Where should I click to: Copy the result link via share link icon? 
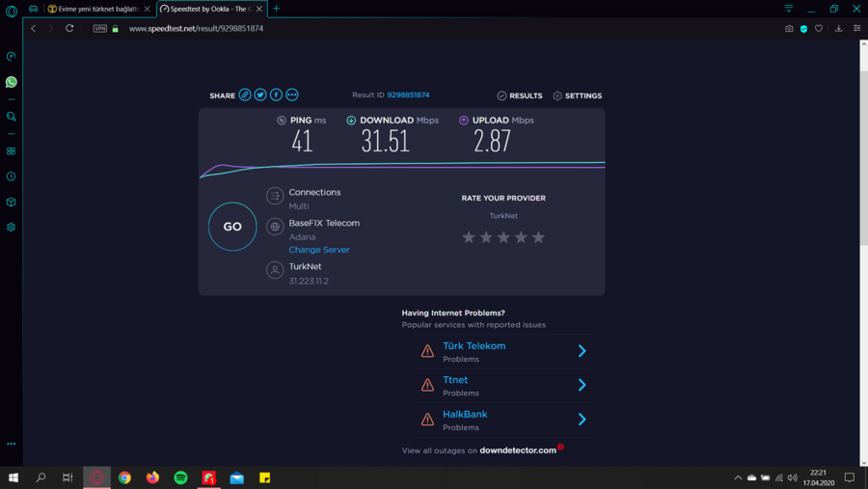click(245, 95)
